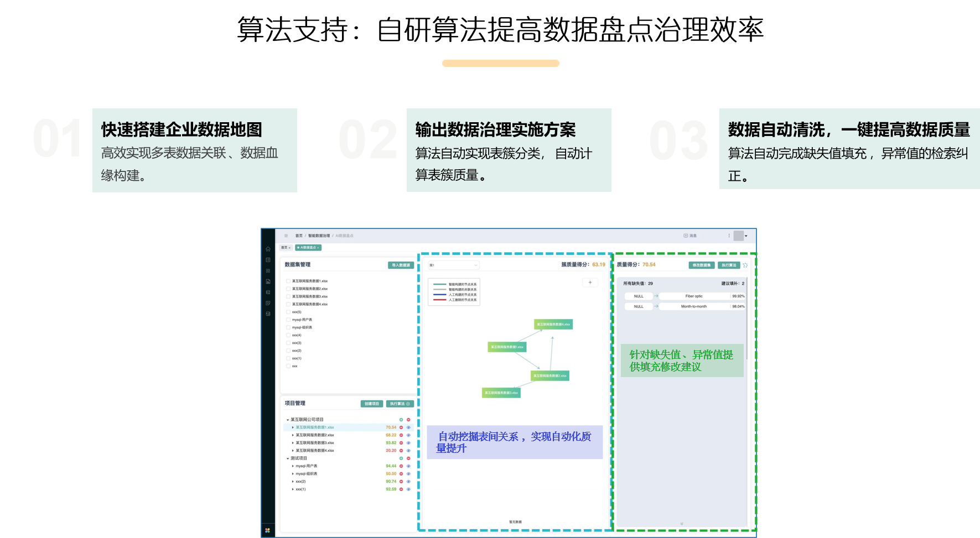Check the 某互联网服务数据1.xlsx dataset checkbox
980x538 pixels.
(288, 281)
